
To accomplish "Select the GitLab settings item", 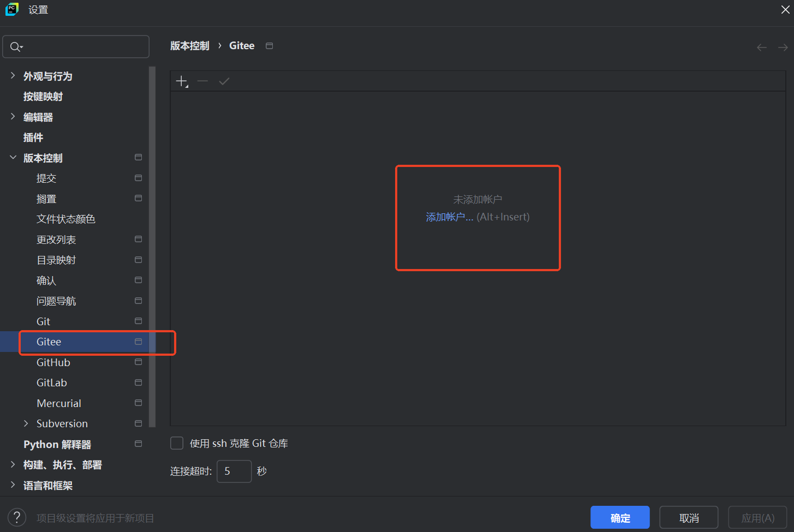I will [x=52, y=383].
